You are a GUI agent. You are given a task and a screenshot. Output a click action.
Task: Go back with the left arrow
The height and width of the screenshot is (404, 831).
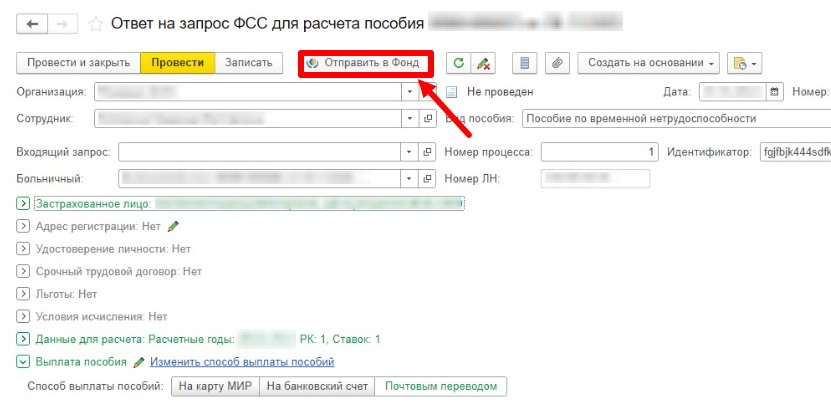click(32, 24)
